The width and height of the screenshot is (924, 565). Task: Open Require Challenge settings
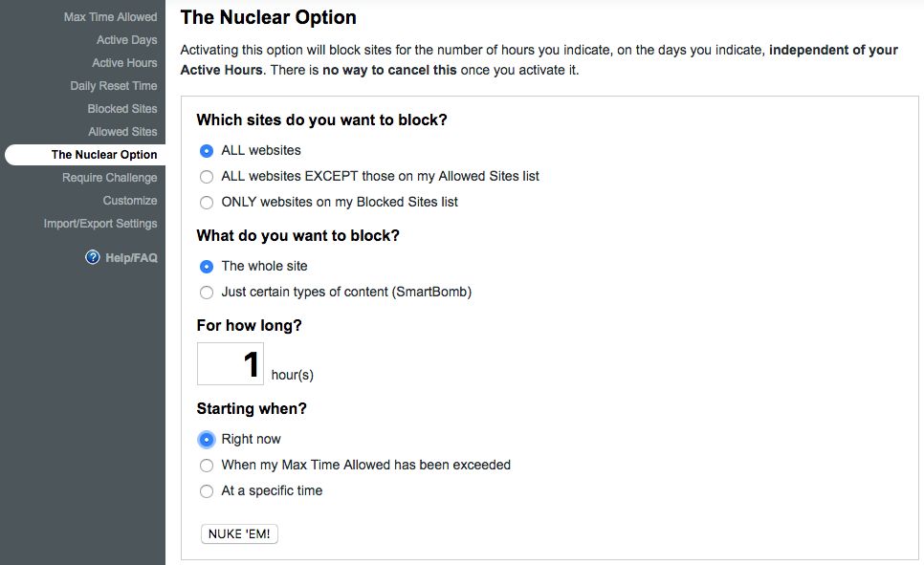pos(109,178)
